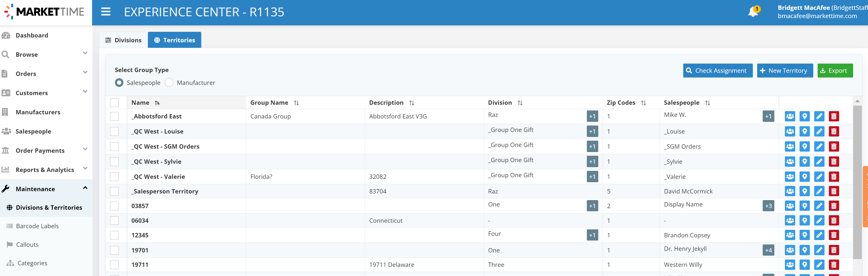Open the notifications bell
The height and width of the screenshot is (276, 868).
(753, 11)
